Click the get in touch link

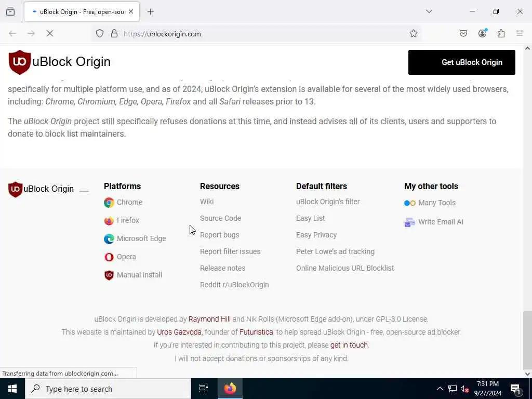[x=349, y=345]
